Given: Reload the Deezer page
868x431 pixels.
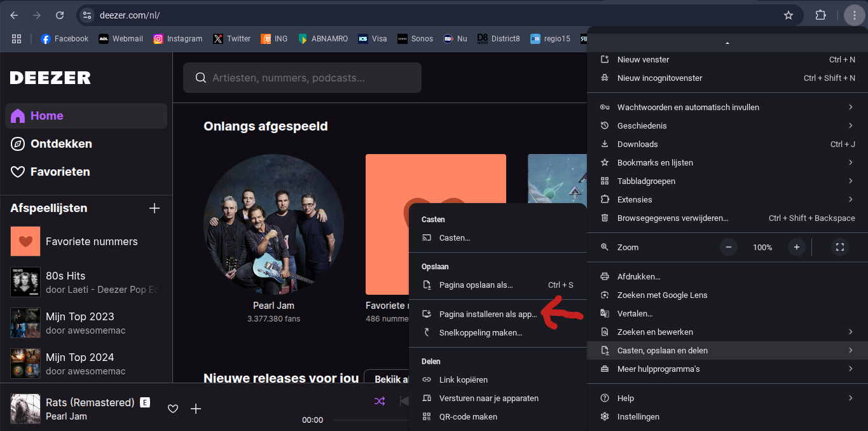Looking at the screenshot, I should point(60,15).
